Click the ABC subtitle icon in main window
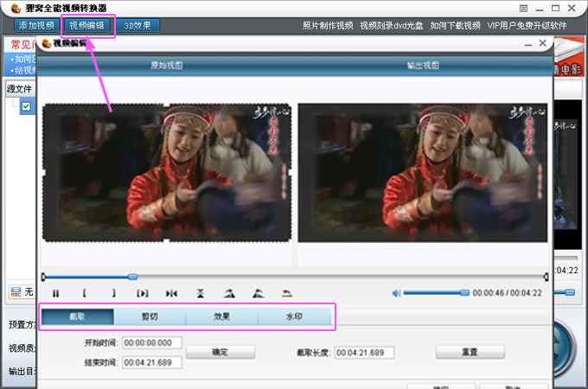The width and height of the screenshot is (588, 389). pos(16,292)
